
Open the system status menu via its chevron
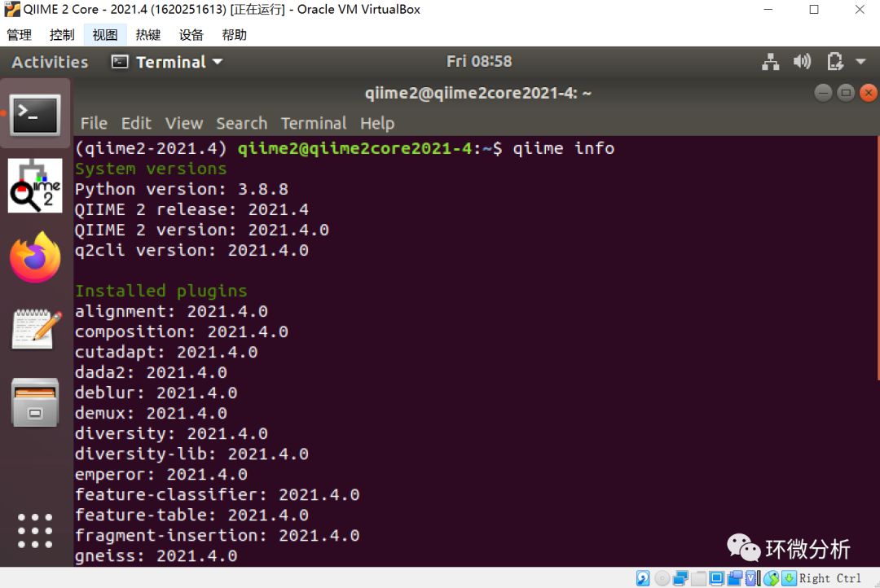(860, 61)
